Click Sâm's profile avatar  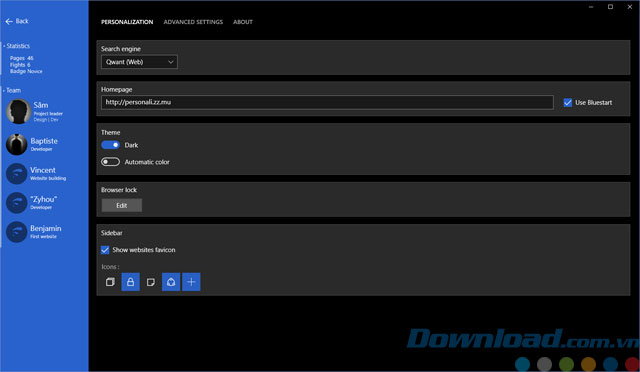click(x=18, y=111)
